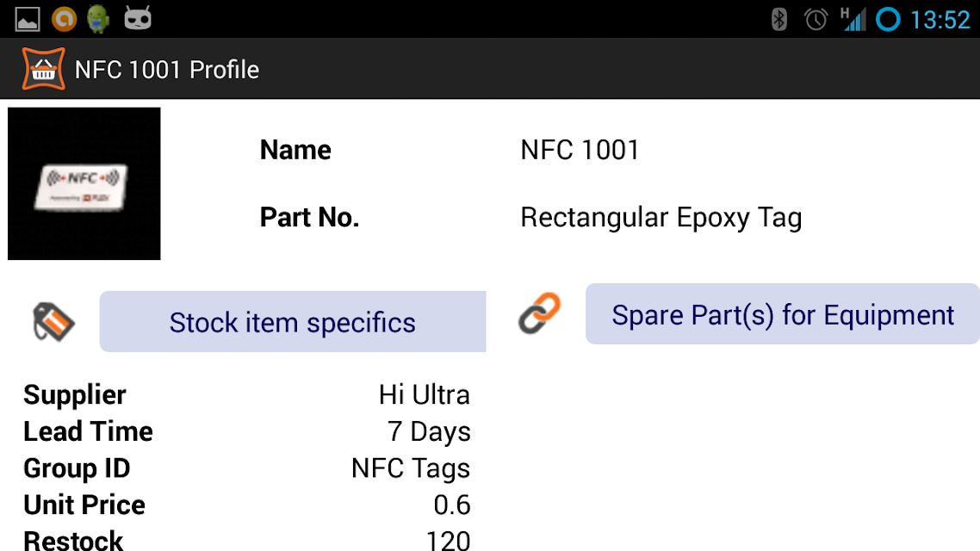Click the chain link icon
This screenshot has height=551, width=980.
tap(539, 313)
